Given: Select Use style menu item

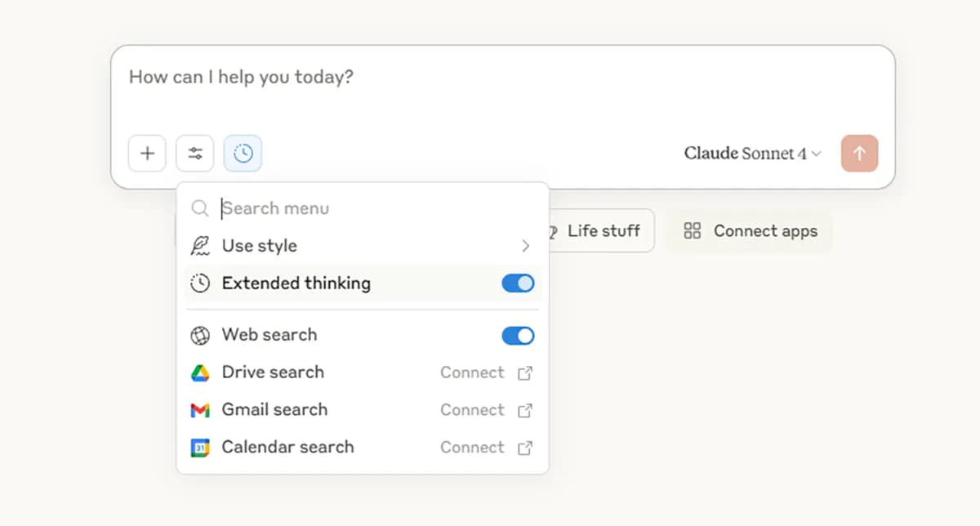Looking at the screenshot, I should tap(260, 246).
